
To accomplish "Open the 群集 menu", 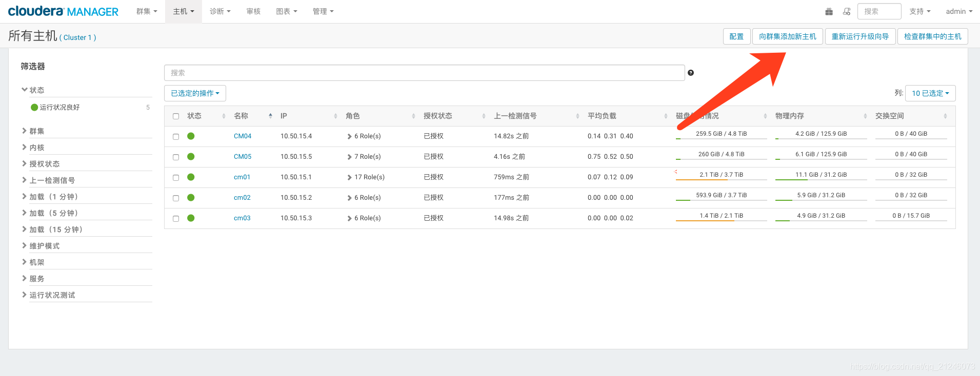I will pyautogui.click(x=147, y=11).
